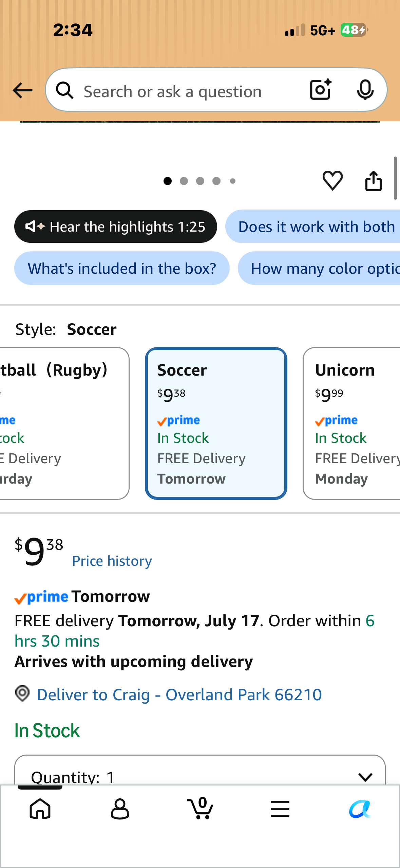Select the Unicorn style option

tap(351, 423)
